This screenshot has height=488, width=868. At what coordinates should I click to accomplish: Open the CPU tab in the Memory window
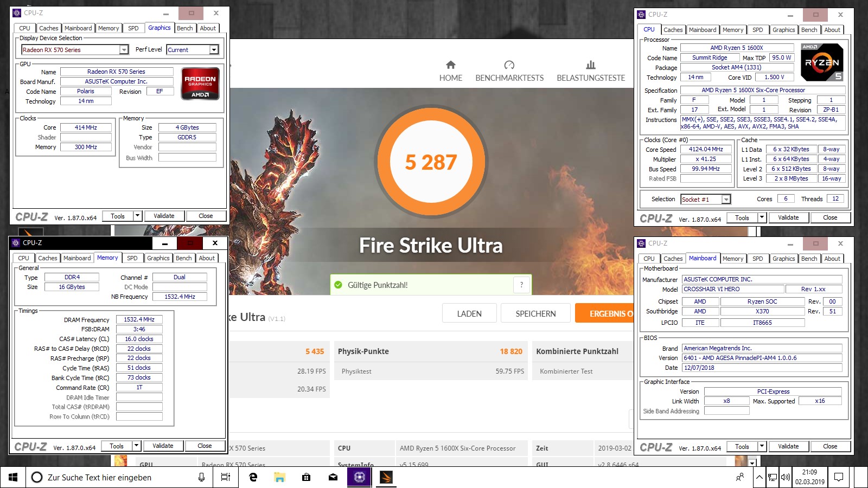(23, 258)
